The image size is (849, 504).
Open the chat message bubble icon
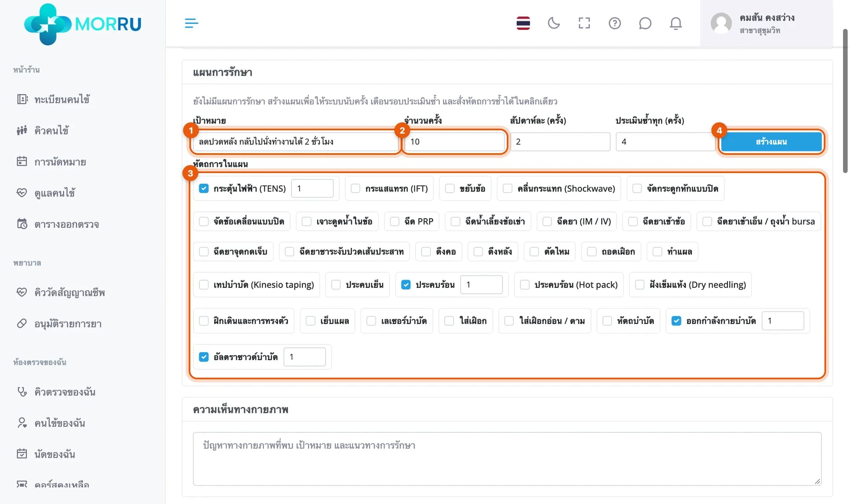[x=645, y=23]
